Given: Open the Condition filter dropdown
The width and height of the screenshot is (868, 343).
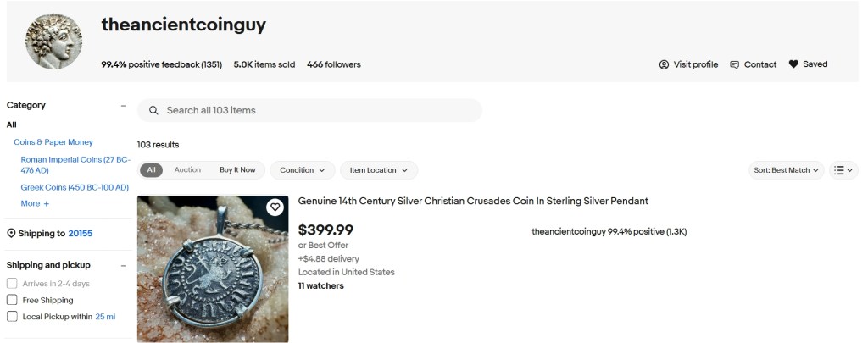Looking at the screenshot, I should [x=303, y=170].
